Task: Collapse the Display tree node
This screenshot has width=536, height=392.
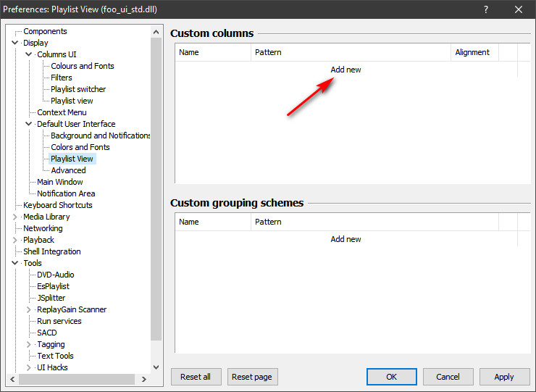Action: [x=15, y=43]
